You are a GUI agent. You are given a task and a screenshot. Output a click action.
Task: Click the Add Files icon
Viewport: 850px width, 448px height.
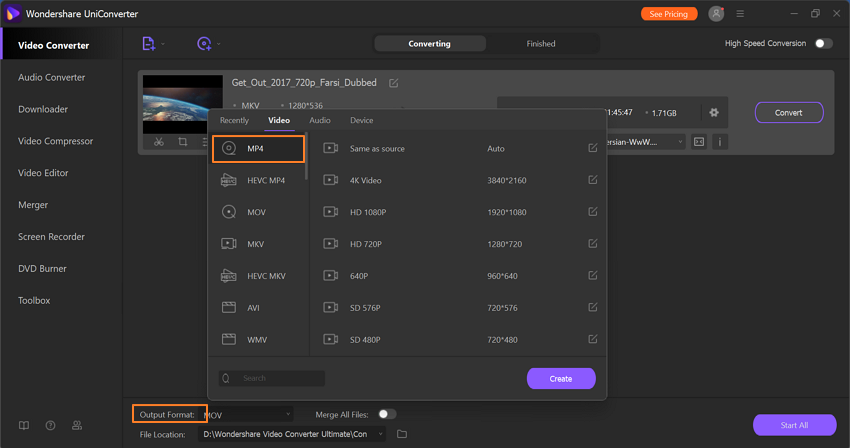pos(149,43)
